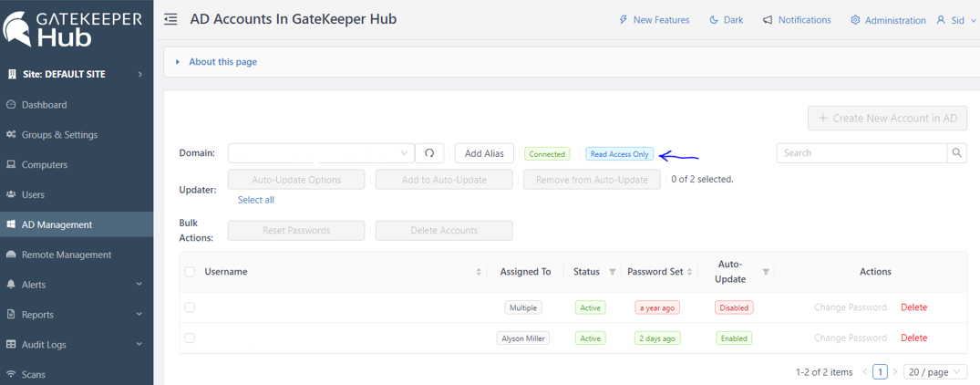This screenshot has width=980, height=385.
Task: Click into the Search input field
Action: (861, 153)
